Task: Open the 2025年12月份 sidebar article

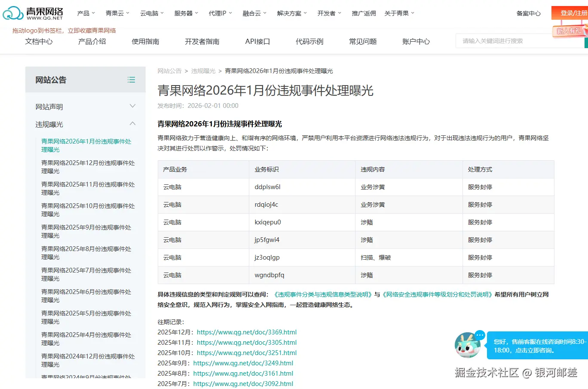Action: coord(88,167)
